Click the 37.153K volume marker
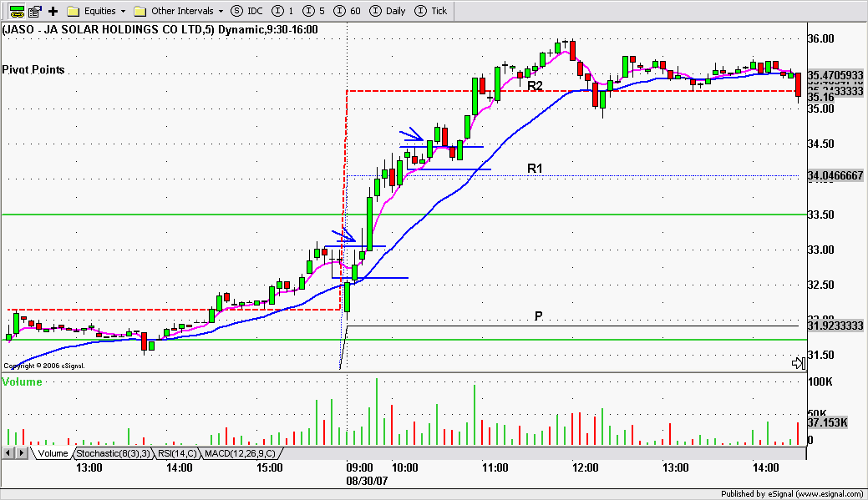This screenshot has width=868, height=500. [827, 422]
